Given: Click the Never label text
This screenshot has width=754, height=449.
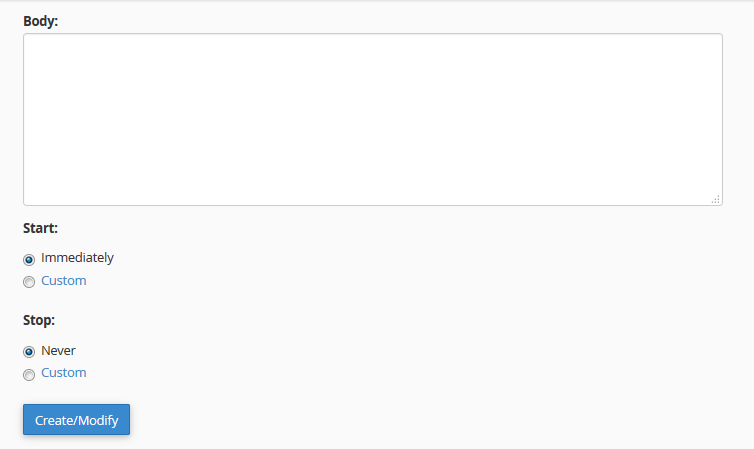Looking at the screenshot, I should (x=58, y=350).
